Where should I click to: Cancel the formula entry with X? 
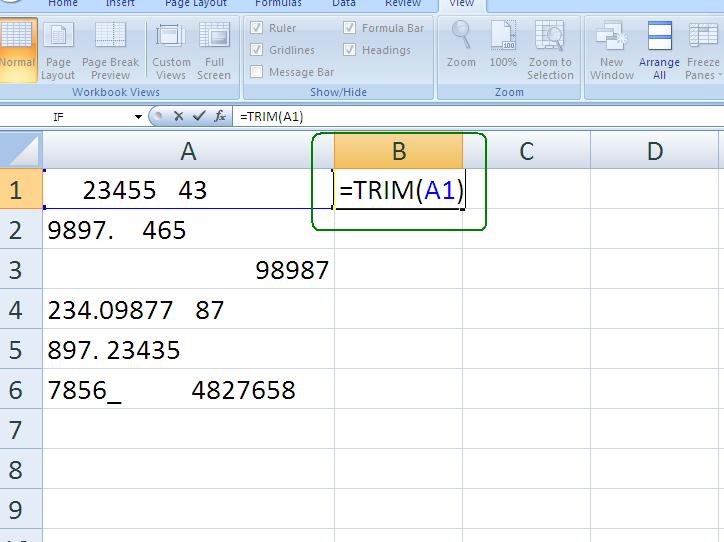pos(178,116)
